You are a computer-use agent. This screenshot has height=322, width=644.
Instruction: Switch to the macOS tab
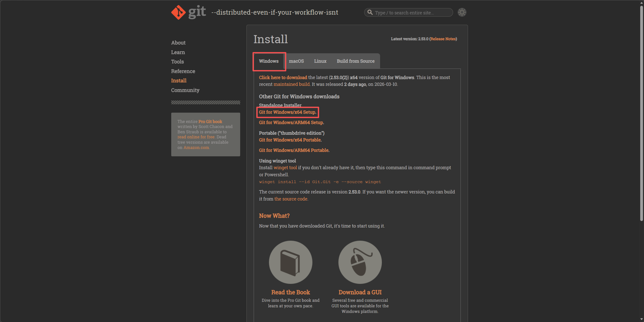coord(296,61)
